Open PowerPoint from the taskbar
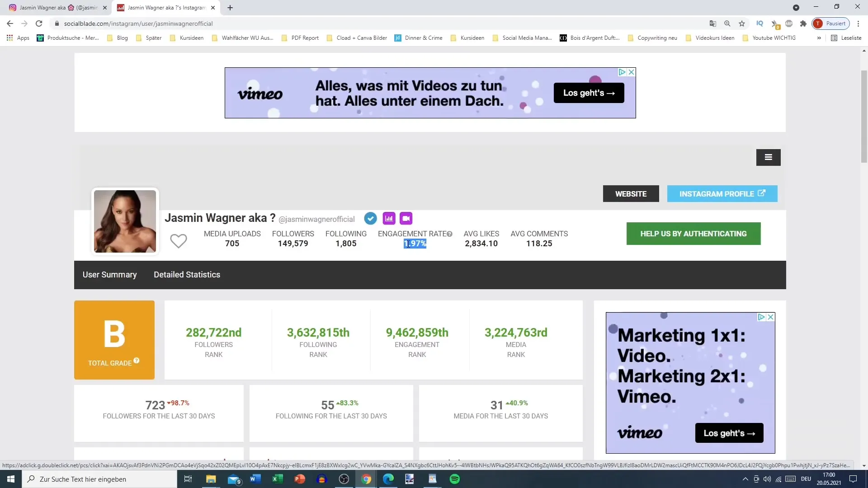The width and height of the screenshot is (868, 488). tap(299, 479)
